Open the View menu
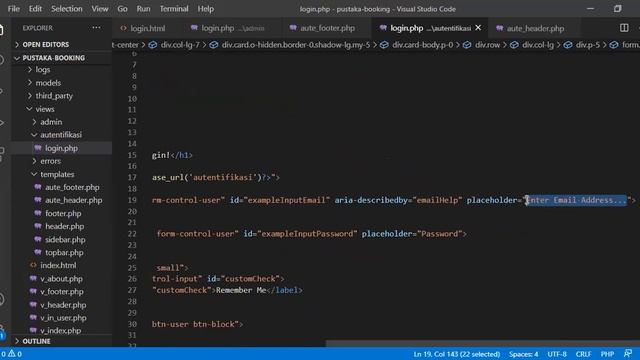640x360 pixels. tap(100, 9)
